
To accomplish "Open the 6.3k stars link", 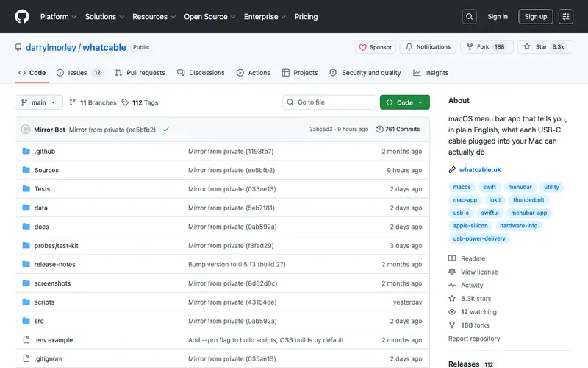I will [470, 299].
